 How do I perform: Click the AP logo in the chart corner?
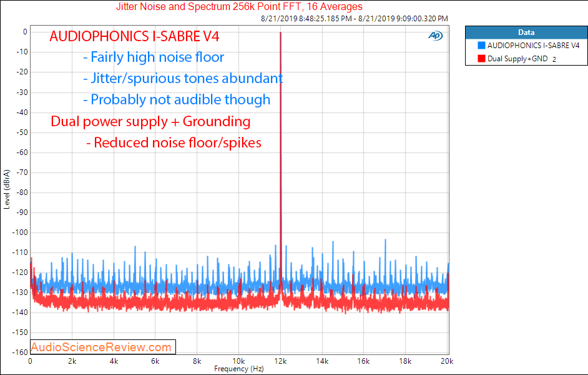(x=435, y=36)
